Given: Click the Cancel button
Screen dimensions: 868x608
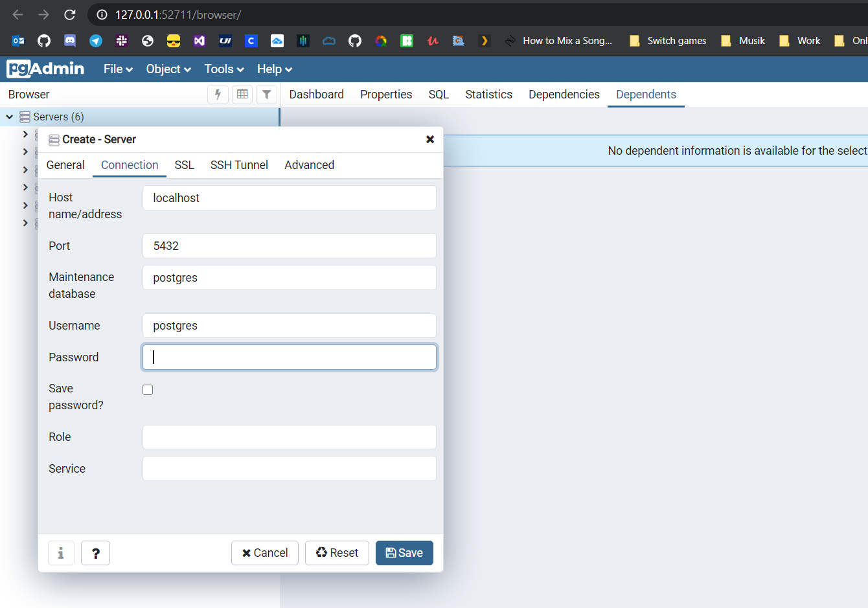Looking at the screenshot, I should click(x=265, y=553).
